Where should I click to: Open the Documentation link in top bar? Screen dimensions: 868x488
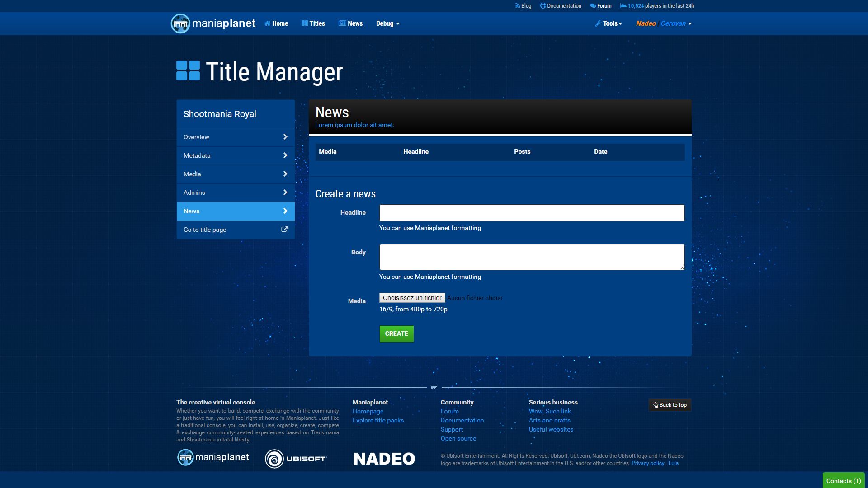(x=561, y=6)
